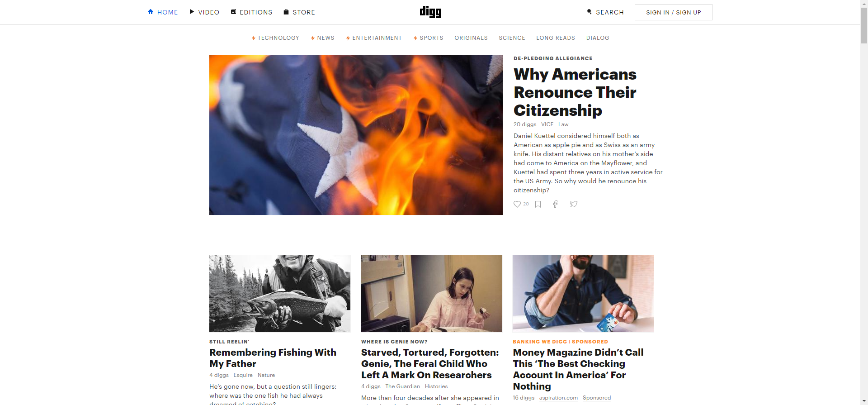The width and height of the screenshot is (868, 405).
Task: Open 'Remembering Fishing With My Father' article
Action: point(273,358)
